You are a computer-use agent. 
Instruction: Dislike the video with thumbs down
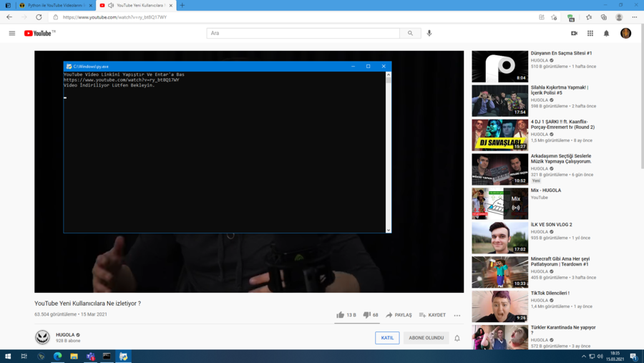pyautogui.click(x=367, y=315)
